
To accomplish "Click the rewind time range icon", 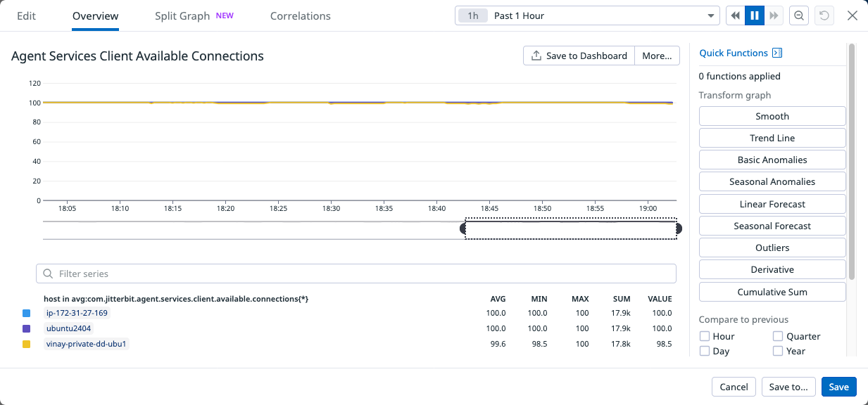I will pos(736,16).
